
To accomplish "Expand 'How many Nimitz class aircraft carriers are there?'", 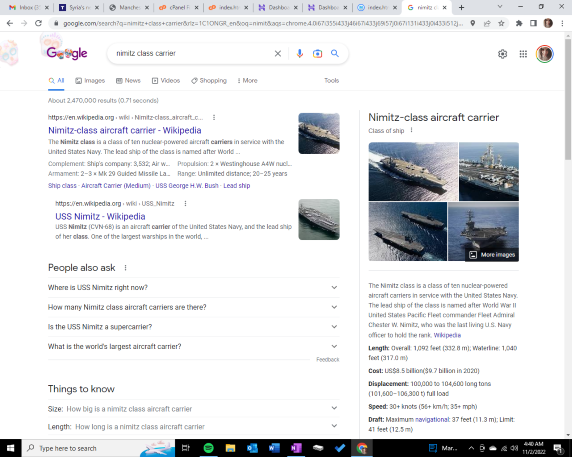I will click(193, 307).
